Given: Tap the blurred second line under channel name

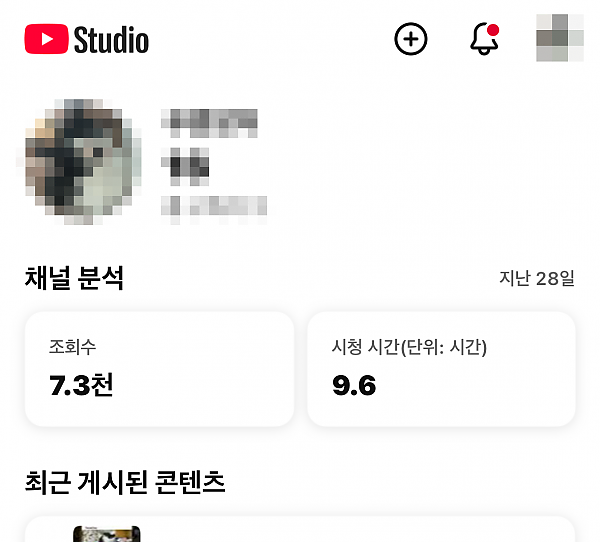Looking at the screenshot, I should coord(185,167).
